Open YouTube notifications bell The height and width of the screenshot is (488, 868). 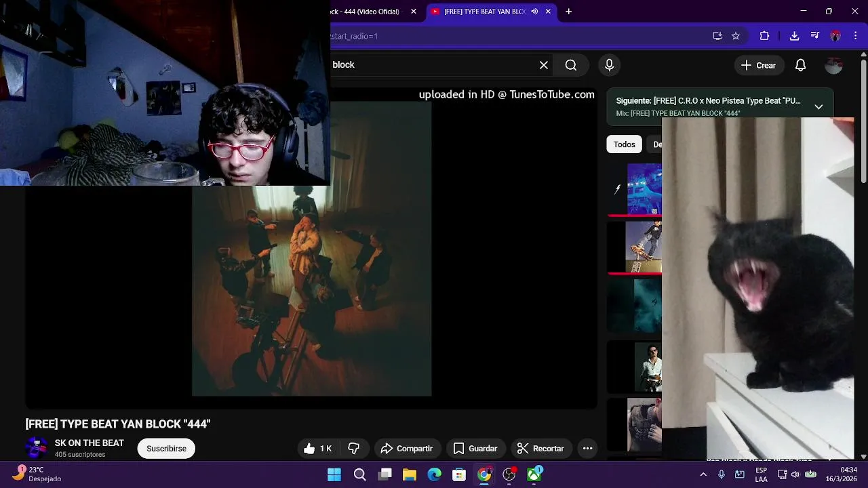(801, 65)
